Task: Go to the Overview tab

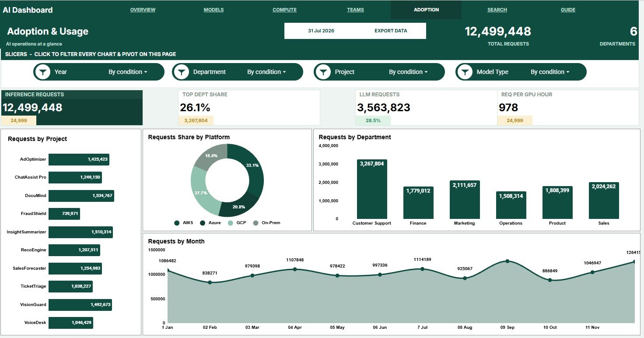Action: [x=143, y=10]
